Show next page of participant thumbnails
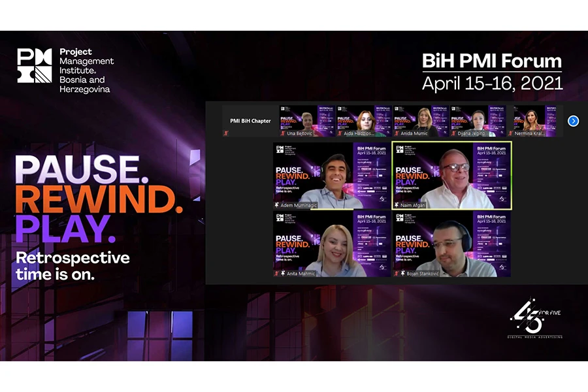The width and height of the screenshot is (588, 392). pos(573,121)
